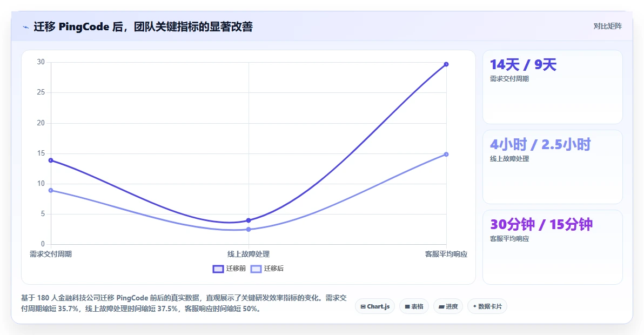Click the 迁移前 data point at 需求交付周期
The height and width of the screenshot is (335, 644).
point(51,160)
